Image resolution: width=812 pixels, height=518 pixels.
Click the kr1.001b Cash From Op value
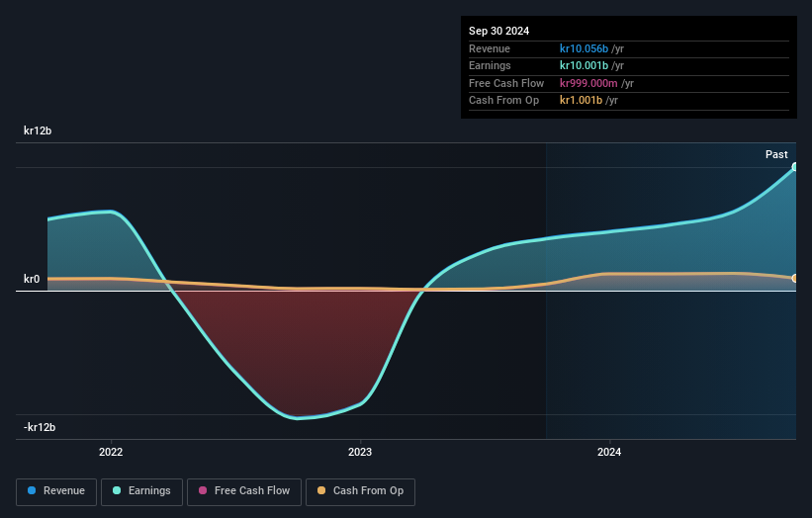coord(581,101)
